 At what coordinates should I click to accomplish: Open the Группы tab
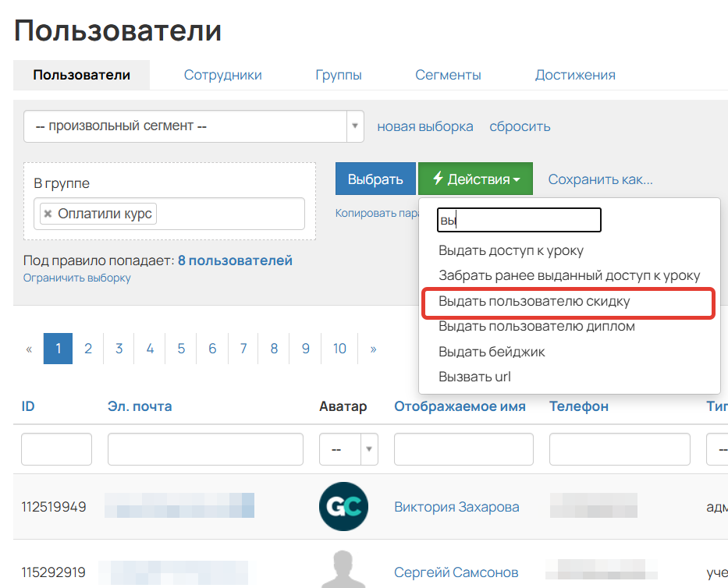coord(339,75)
